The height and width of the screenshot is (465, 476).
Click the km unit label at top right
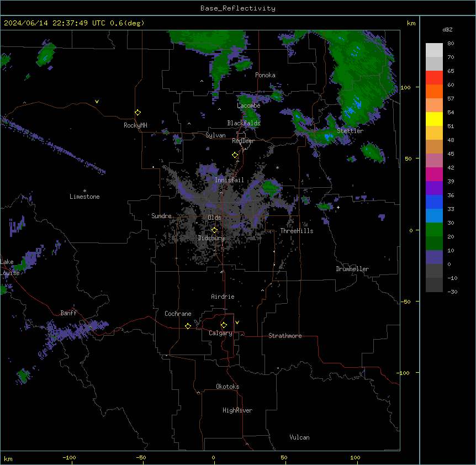[411, 23]
